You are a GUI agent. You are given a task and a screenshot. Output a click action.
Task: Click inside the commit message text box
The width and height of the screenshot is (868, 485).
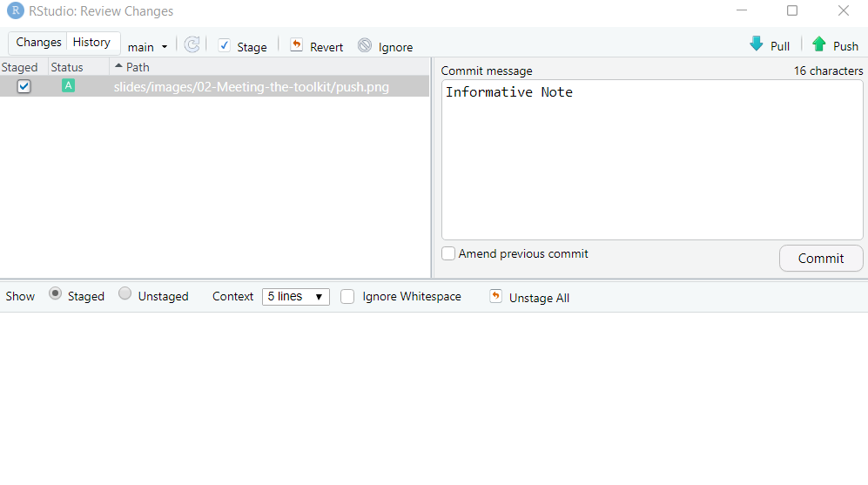tap(651, 165)
